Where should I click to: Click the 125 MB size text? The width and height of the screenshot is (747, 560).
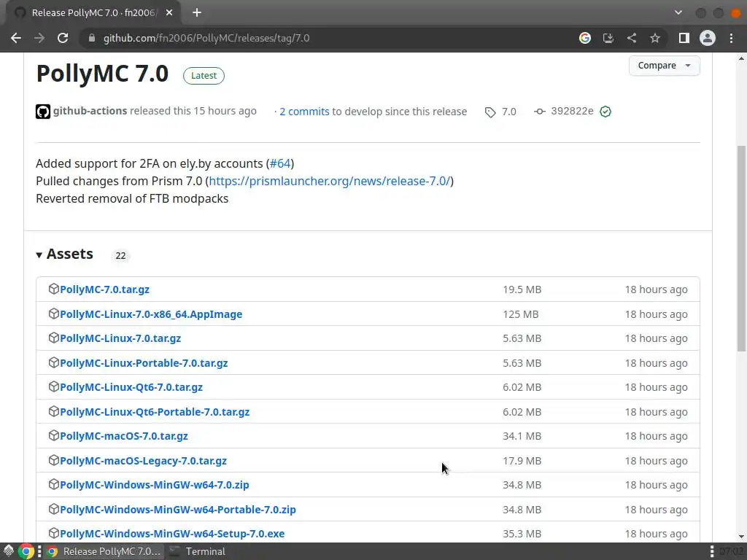pyautogui.click(x=521, y=314)
